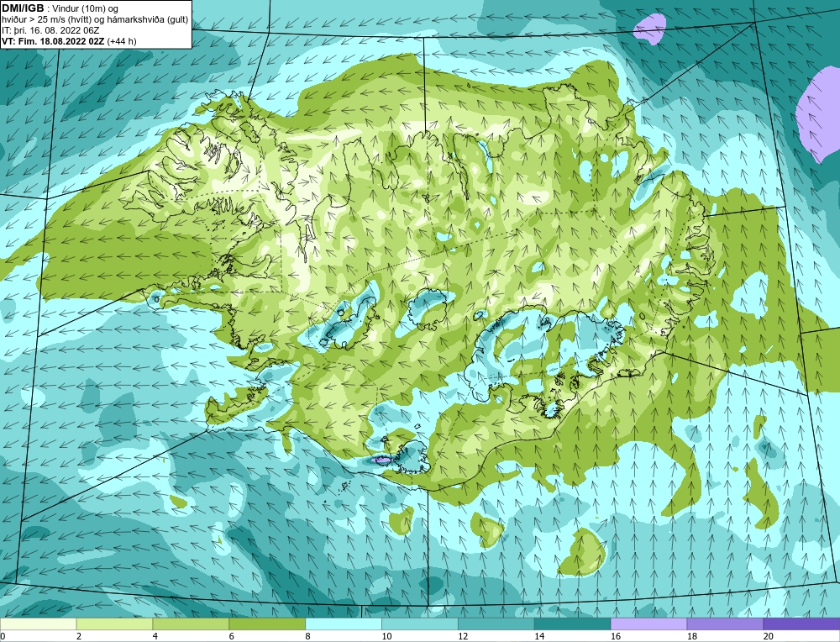Click the legend label 8
This screenshot has width=840, height=642.
[308, 636]
